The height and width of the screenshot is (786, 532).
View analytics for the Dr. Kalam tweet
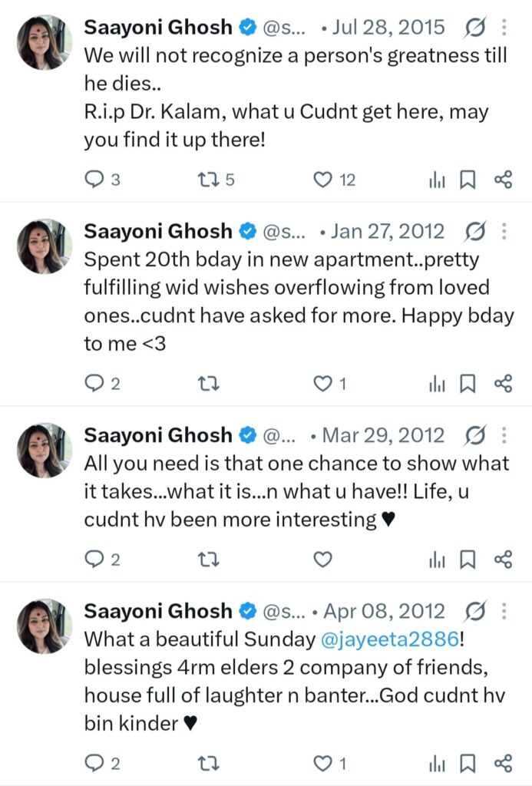click(x=437, y=180)
